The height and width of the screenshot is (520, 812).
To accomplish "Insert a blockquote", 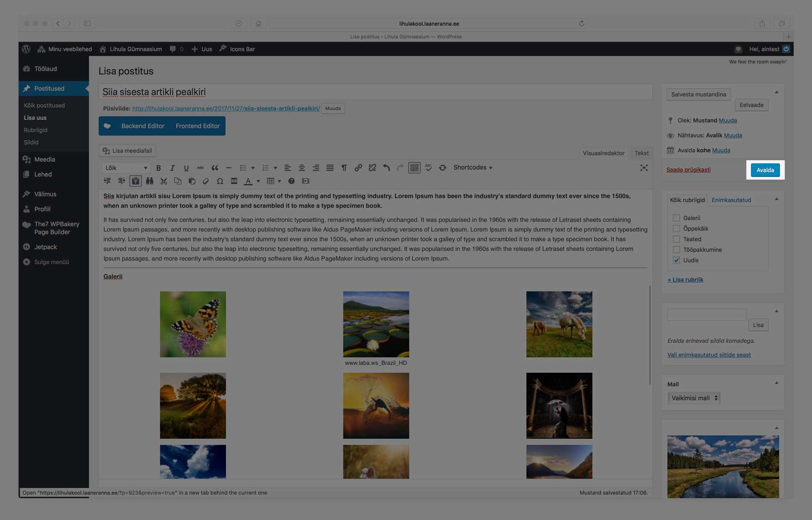I will point(215,168).
